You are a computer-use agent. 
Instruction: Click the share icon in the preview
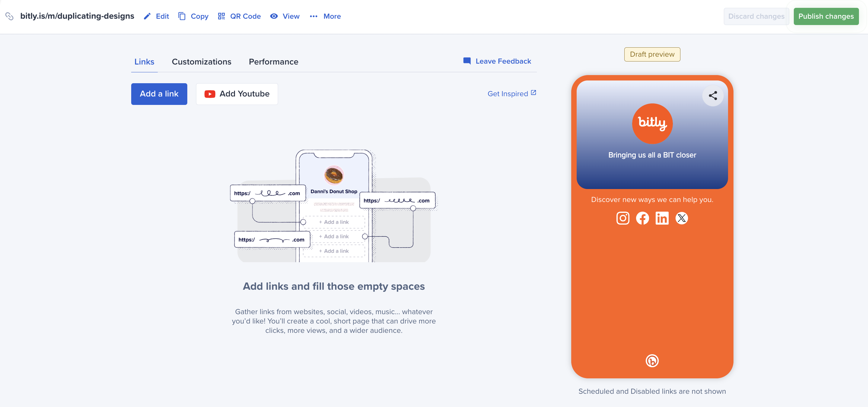(x=713, y=96)
